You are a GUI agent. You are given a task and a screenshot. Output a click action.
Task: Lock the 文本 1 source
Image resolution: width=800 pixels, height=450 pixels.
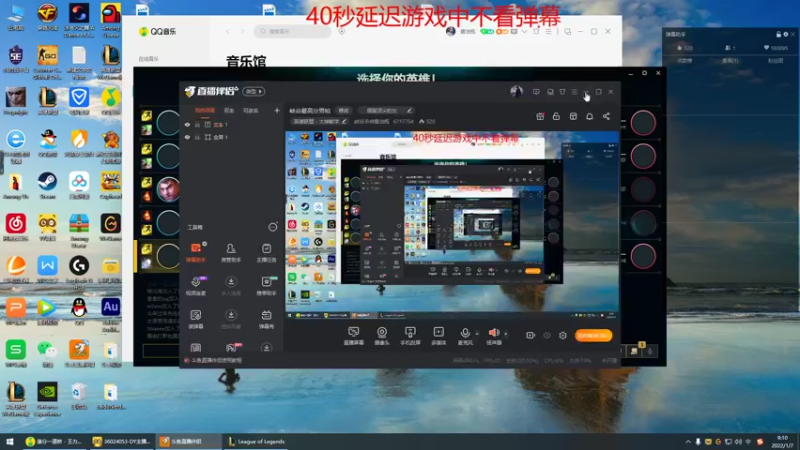point(197,124)
